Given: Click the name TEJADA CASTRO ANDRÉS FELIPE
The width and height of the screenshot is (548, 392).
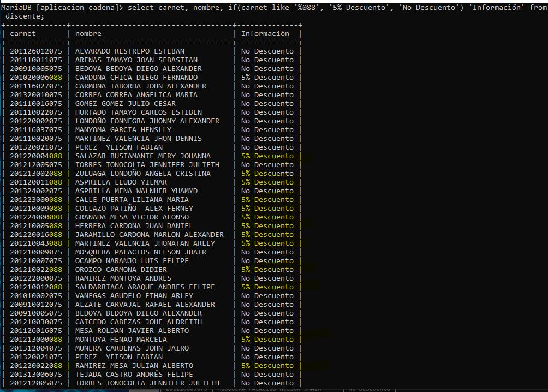Looking at the screenshot, I should tap(134, 375).
